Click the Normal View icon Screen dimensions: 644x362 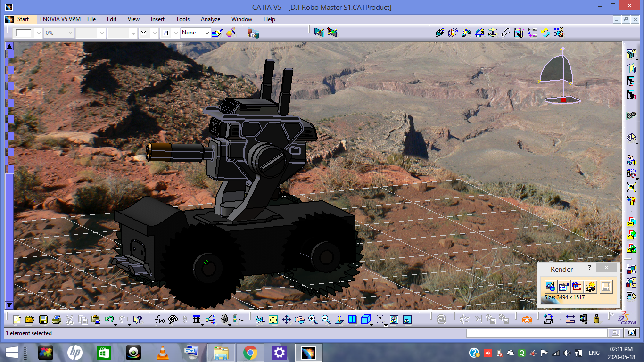[x=339, y=320]
